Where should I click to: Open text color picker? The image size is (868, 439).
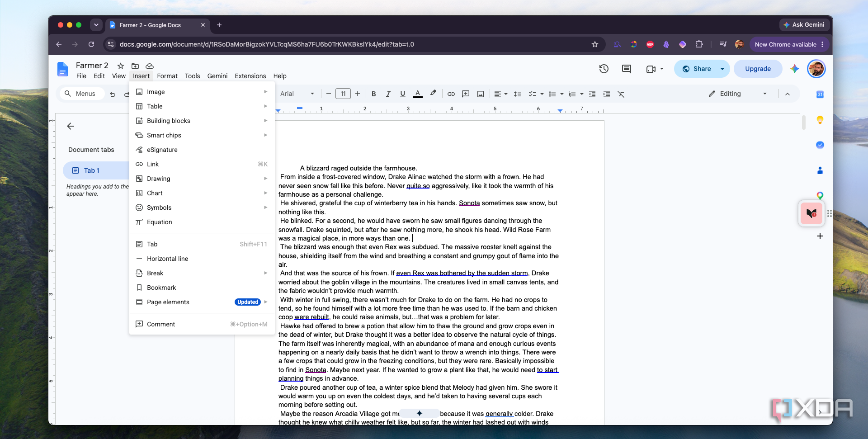click(418, 94)
